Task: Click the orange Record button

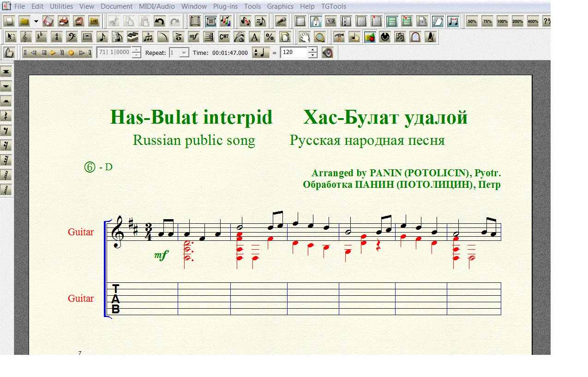Action: click(x=71, y=53)
